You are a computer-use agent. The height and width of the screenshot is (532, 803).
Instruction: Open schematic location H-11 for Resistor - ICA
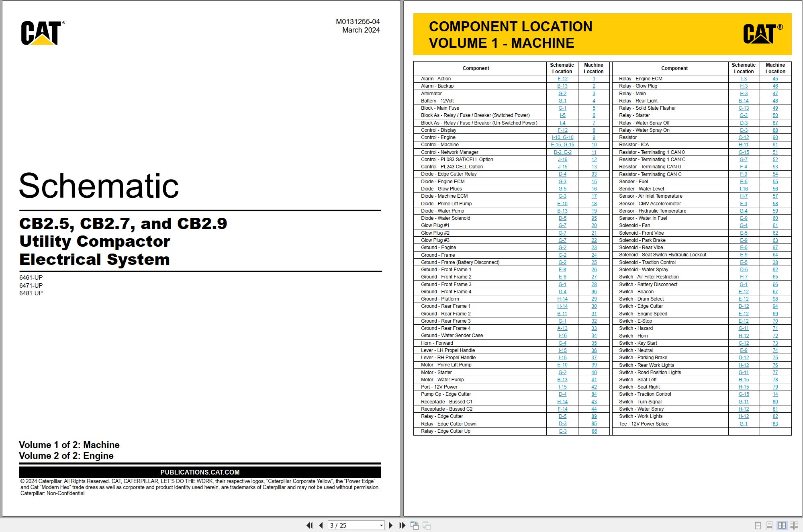[x=744, y=145]
